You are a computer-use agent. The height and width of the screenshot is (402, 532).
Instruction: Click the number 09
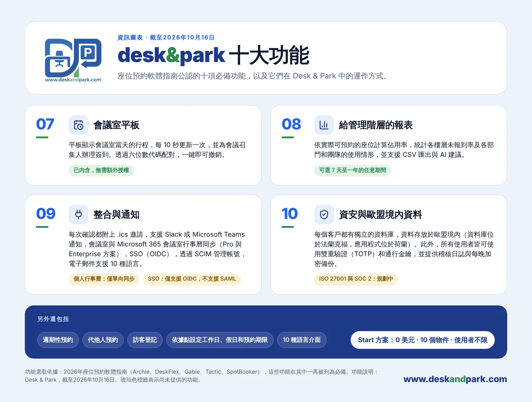coord(46,213)
